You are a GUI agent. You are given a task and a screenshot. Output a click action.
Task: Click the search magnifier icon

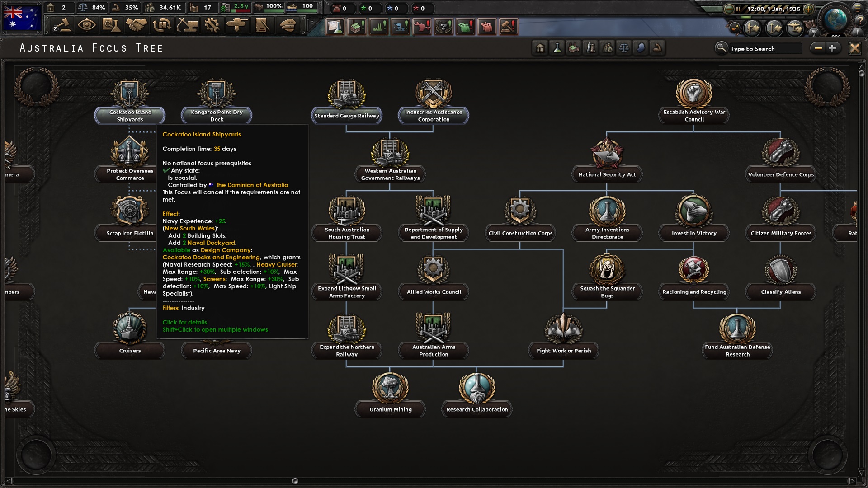721,48
